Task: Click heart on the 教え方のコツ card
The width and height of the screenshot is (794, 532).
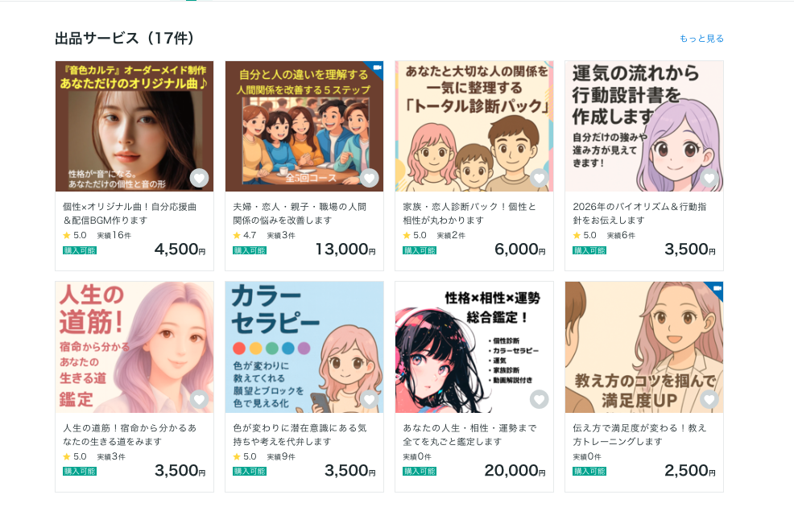Action: pyautogui.click(x=709, y=399)
